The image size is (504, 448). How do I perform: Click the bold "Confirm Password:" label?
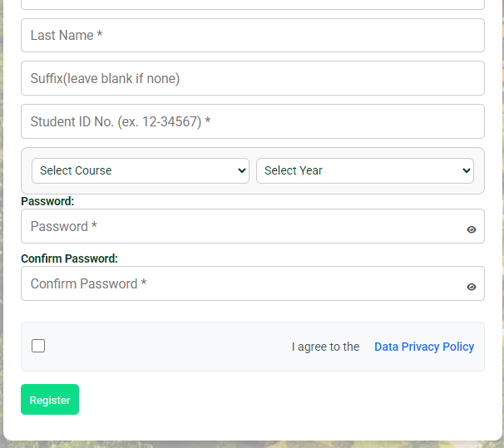click(69, 258)
